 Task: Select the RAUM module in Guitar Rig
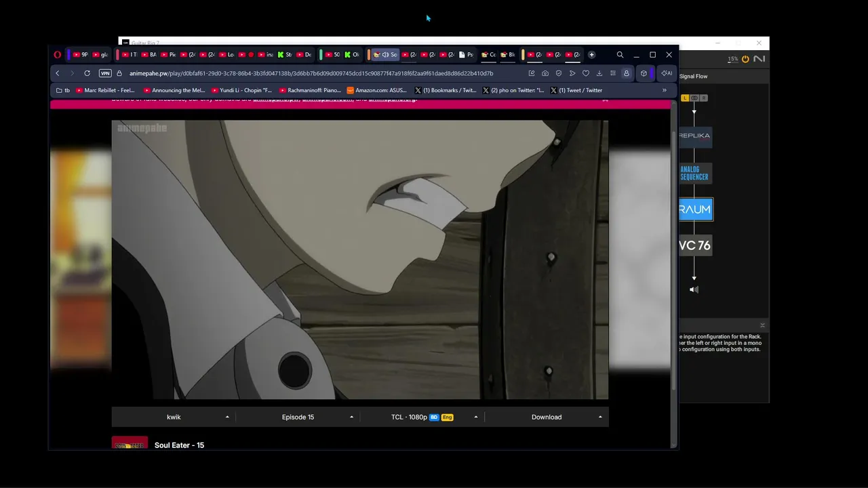coord(696,209)
